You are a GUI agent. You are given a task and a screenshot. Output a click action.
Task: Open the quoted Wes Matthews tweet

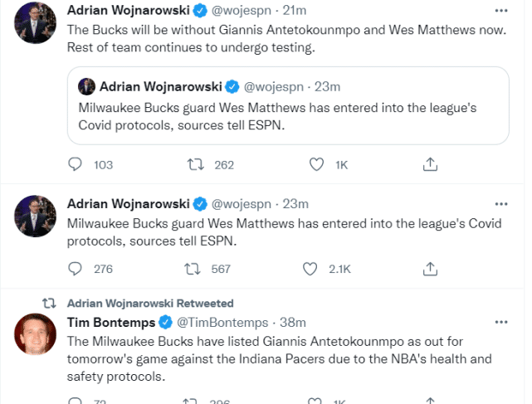286,114
